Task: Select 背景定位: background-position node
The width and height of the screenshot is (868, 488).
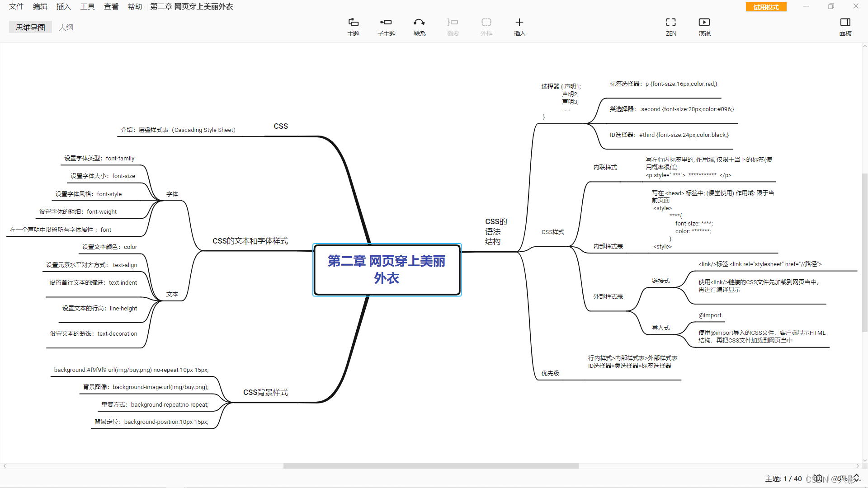Action: pos(151,422)
